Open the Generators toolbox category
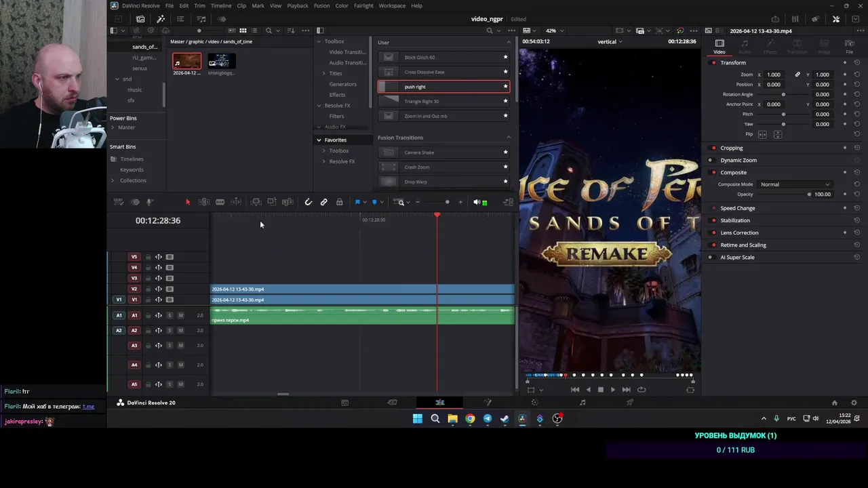Viewport: 868px width, 488px height. click(x=342, y=84)
